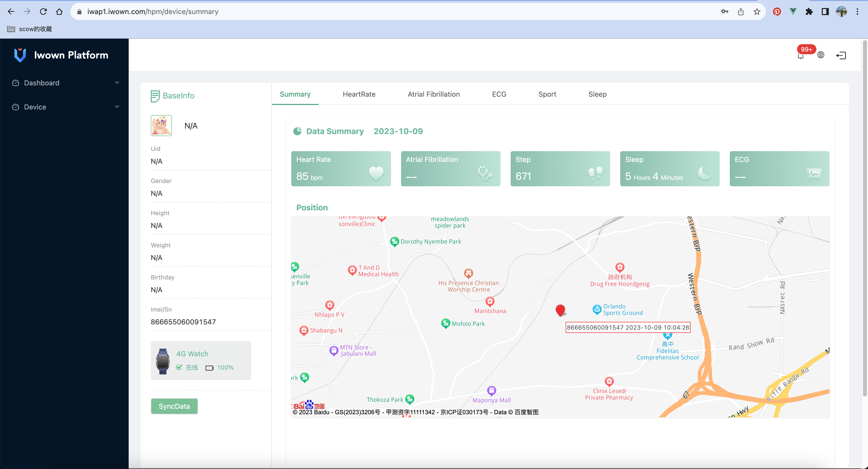This screenshot has height=469, width=868.
Task: Click the ECG card waveform icon
Action: [x=814, y=174]
